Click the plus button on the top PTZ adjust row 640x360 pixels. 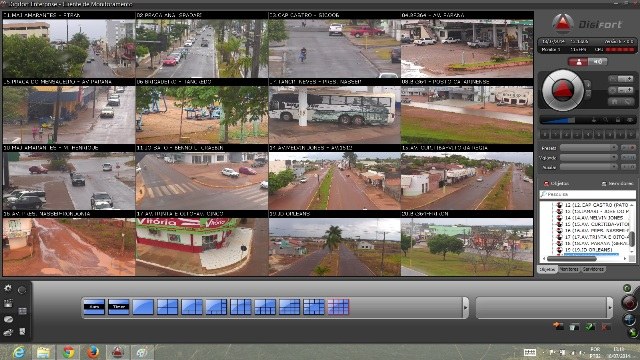[629, 79]
